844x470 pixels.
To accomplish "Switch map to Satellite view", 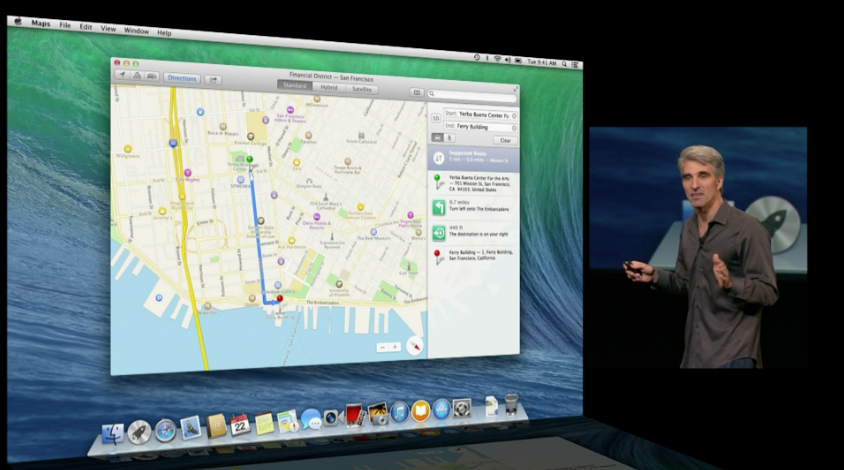I will tap(362, 89).
